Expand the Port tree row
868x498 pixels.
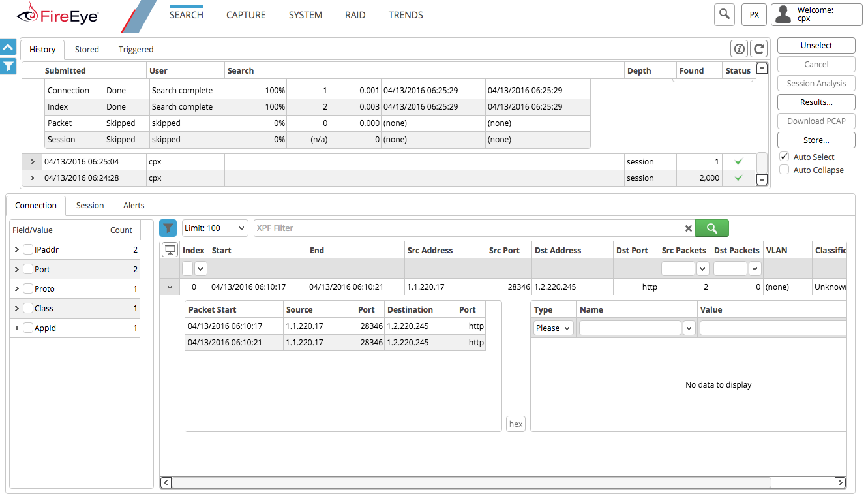click(x=16, y=269)
